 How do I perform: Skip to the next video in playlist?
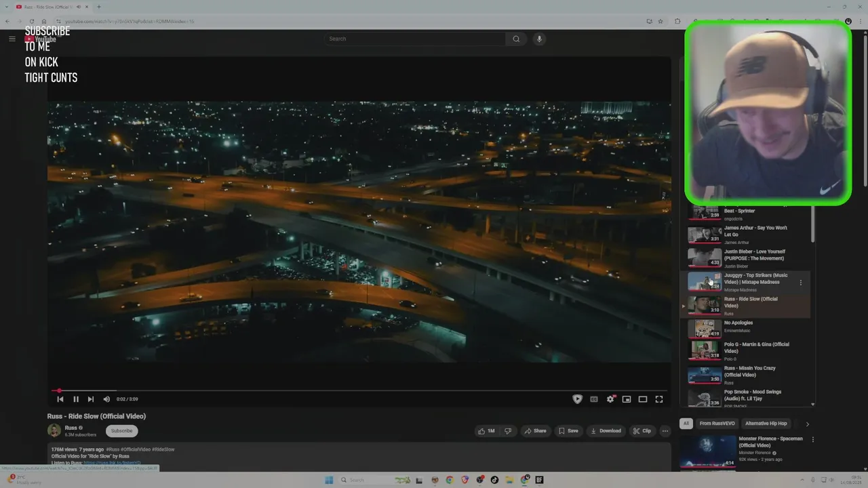pos(91,399)
